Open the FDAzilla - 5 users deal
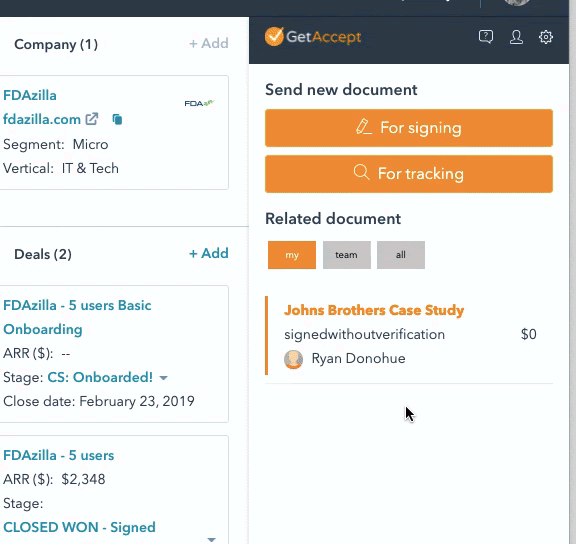The width and height of the screenshot is (576, 544). coord(59,455)
